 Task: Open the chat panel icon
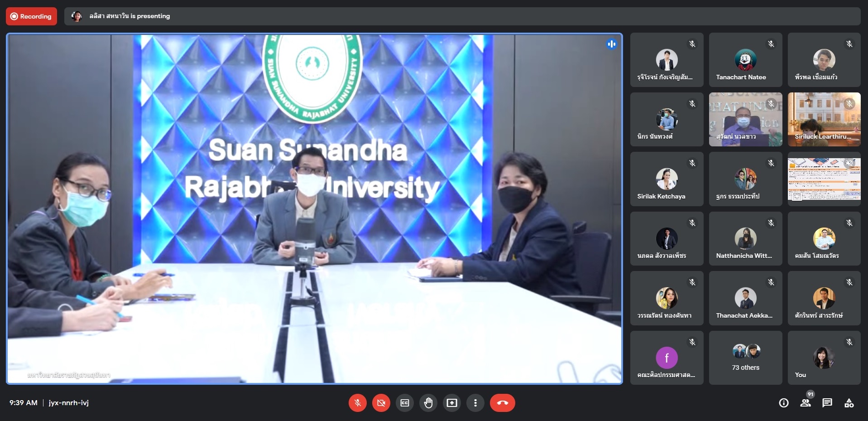(x=827, y=403)
